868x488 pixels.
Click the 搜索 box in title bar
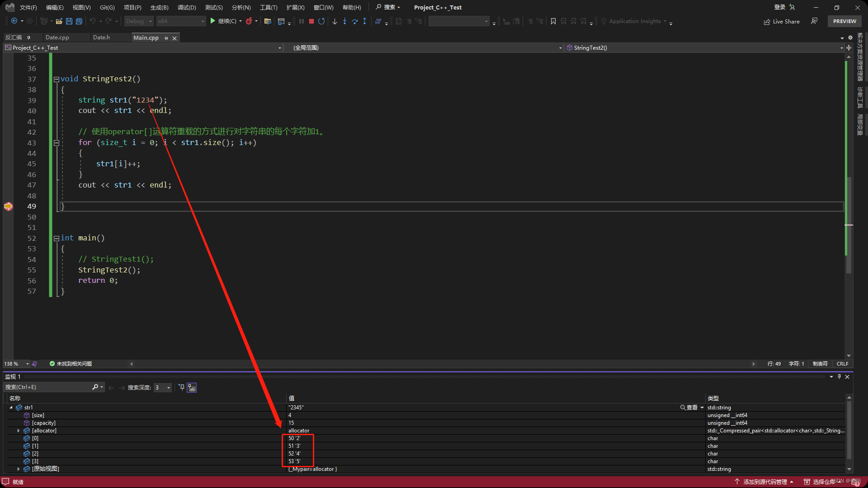pyautogui.click(x=388, y=7)
